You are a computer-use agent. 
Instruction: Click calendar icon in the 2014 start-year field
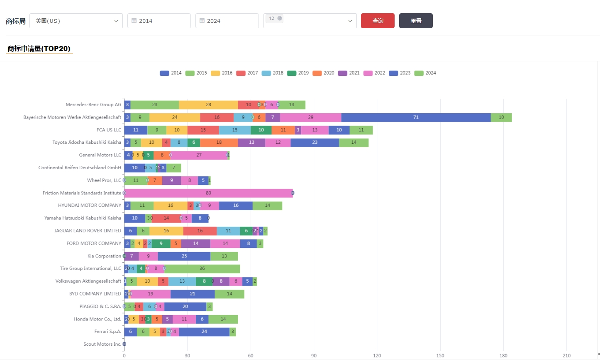[134, 21]
